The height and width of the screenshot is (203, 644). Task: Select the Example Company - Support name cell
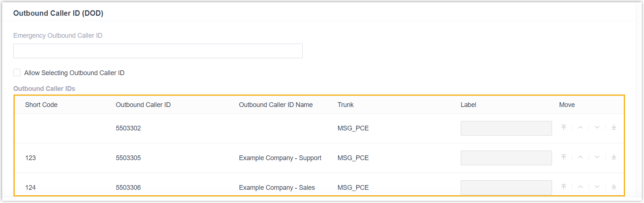(x=280, y=158)
